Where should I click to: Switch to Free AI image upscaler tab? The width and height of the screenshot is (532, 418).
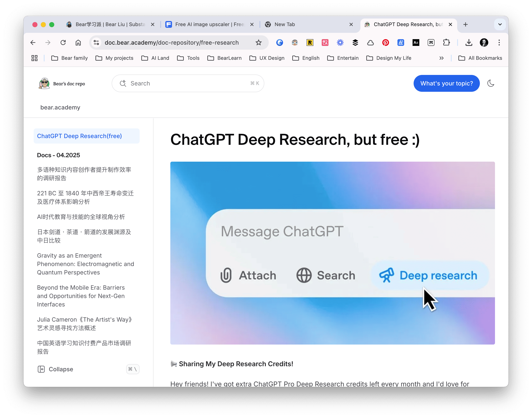(209, 24)
